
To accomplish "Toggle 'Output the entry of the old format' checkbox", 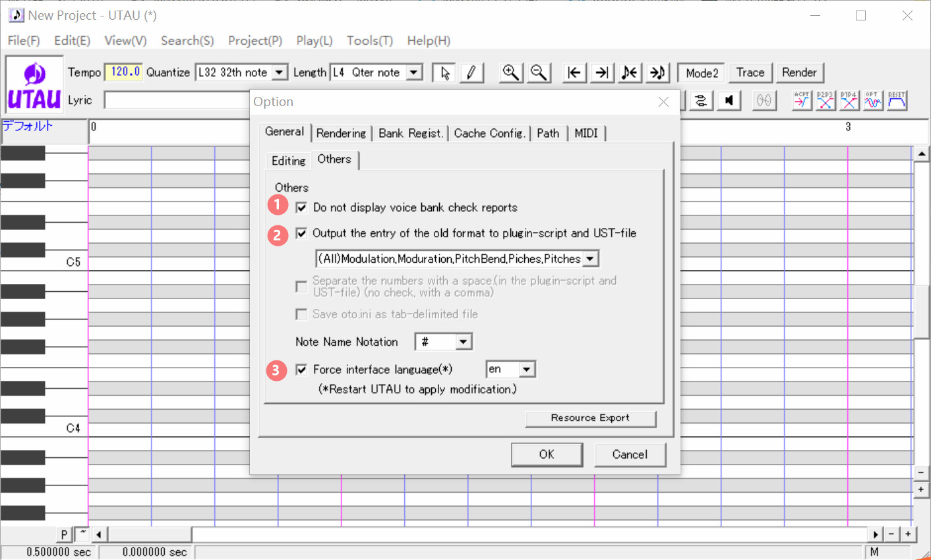I will tap(301, 233).
